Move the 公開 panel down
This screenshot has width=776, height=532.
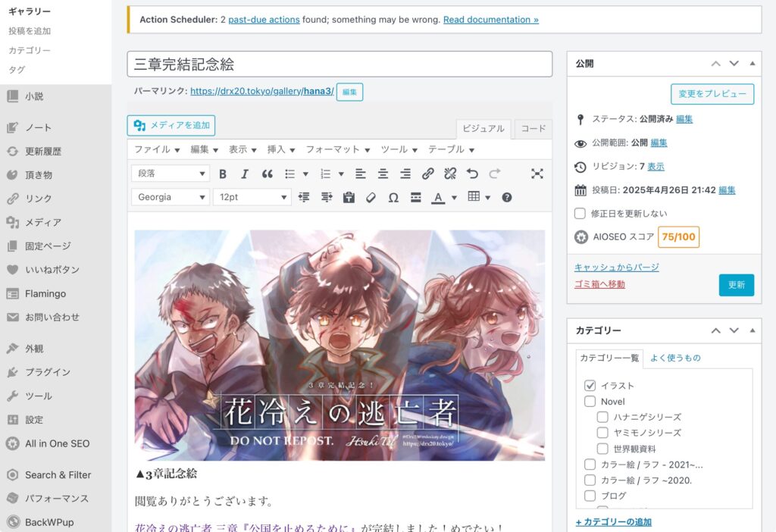pyautogui.click(x=734, y=64)
